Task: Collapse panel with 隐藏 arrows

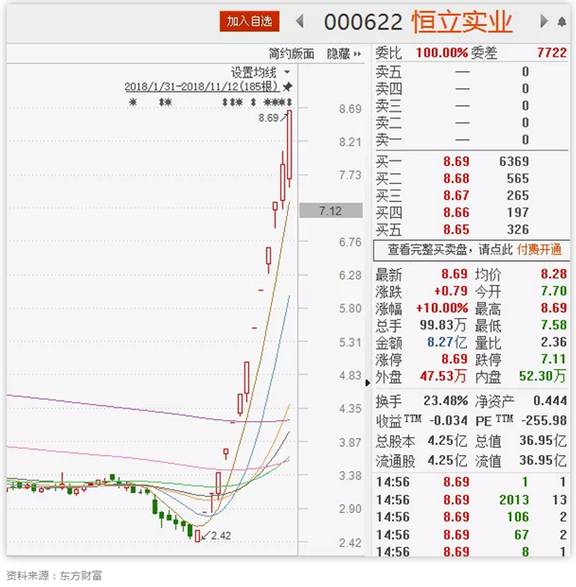Action: coord(344,54)
